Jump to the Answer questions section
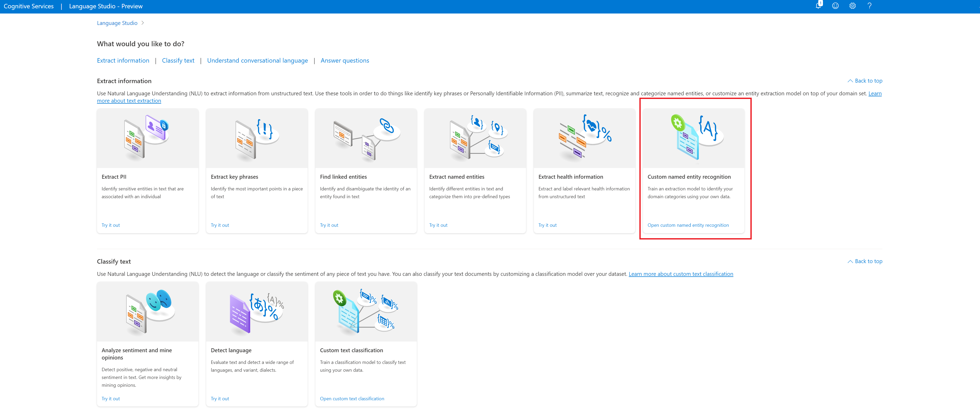Screen dimensions: 980x420 click(x=344, y=61)
